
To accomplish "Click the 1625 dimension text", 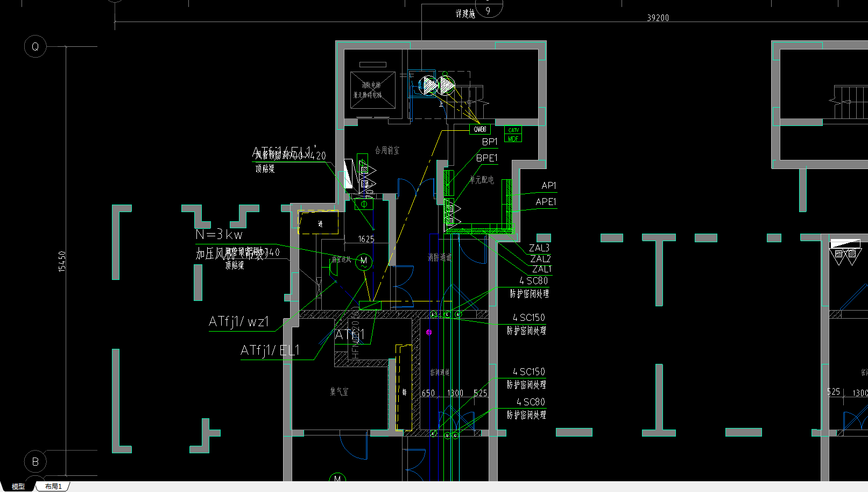I will (x=366, y=239).
